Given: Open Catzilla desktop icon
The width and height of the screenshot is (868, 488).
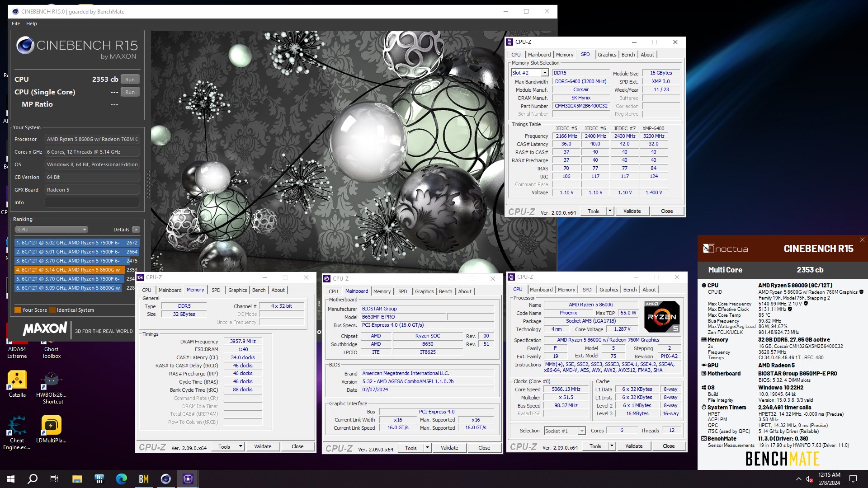Looking at the screenshot, I should point(17,384).
